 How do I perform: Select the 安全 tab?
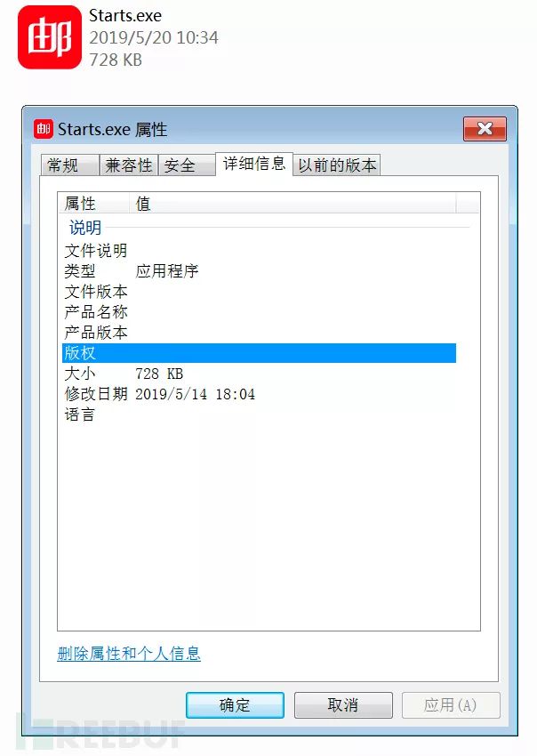[x=186, y=165]
